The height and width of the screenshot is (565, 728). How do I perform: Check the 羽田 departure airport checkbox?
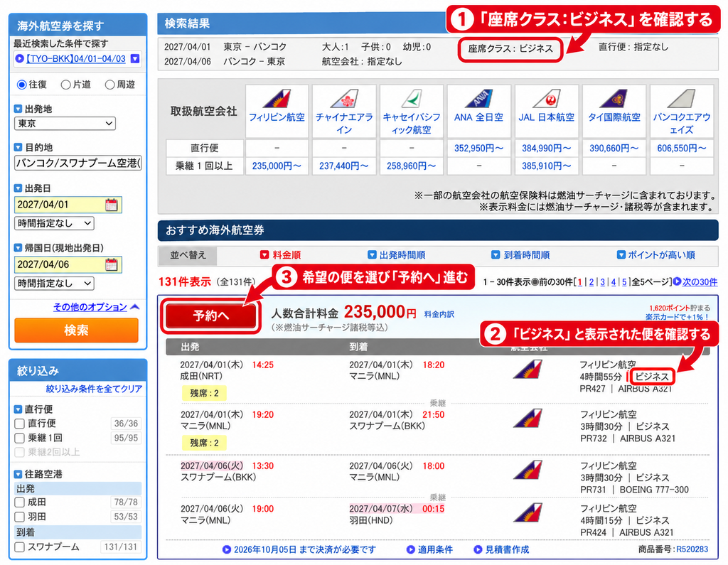19,516
